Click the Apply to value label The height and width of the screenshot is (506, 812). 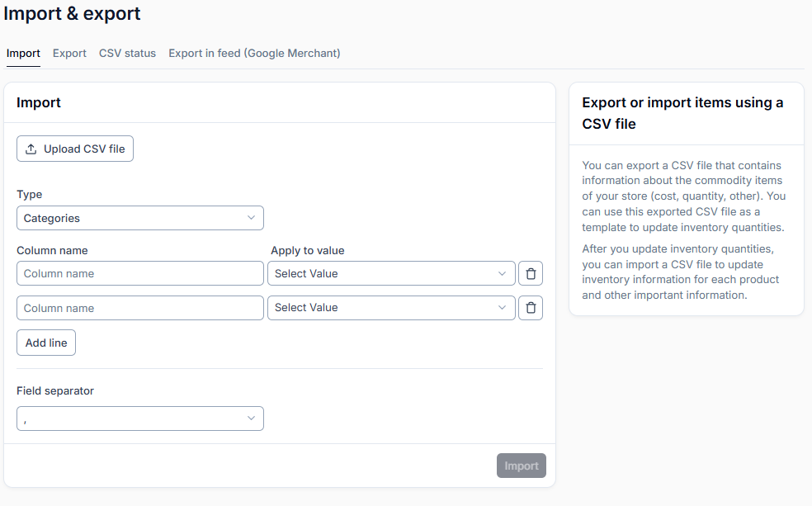click(x=308, y=251)
